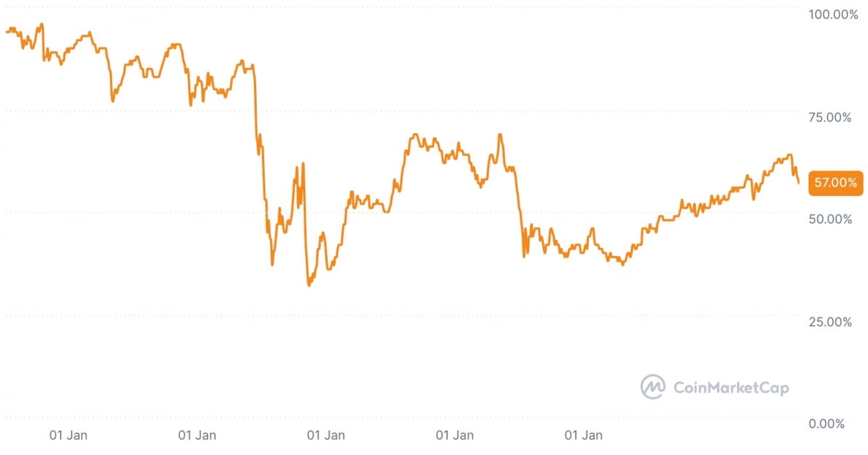The height and width of the screenshot is (455, 868).
Task: Select the fourth 01 Jan date label
Action: 454,435
